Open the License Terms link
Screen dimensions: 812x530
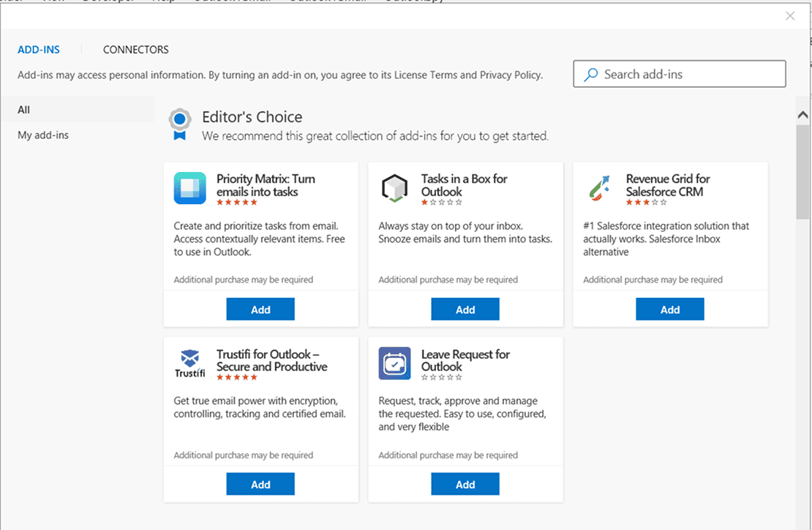click(x=424, y=75)
